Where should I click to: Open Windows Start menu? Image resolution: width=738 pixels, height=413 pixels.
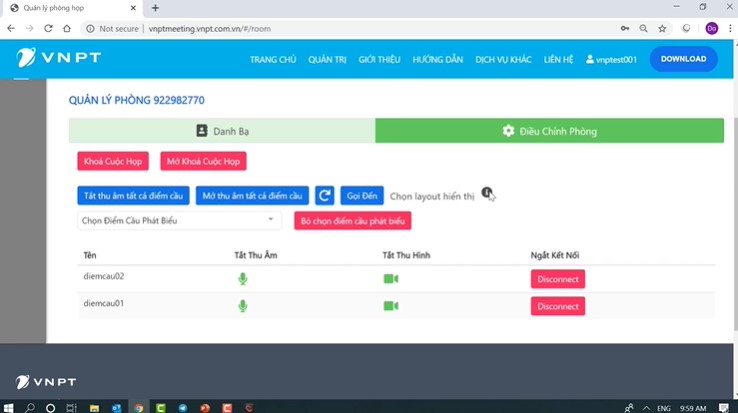[x=8, y=407]
